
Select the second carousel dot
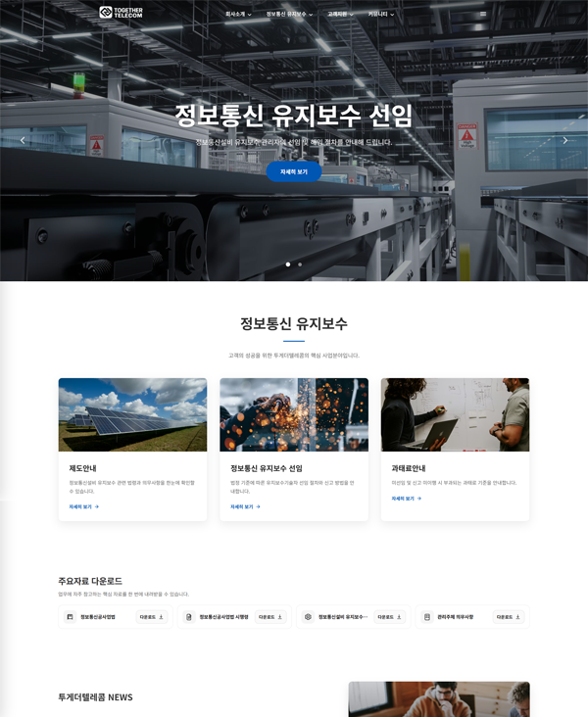300,264
